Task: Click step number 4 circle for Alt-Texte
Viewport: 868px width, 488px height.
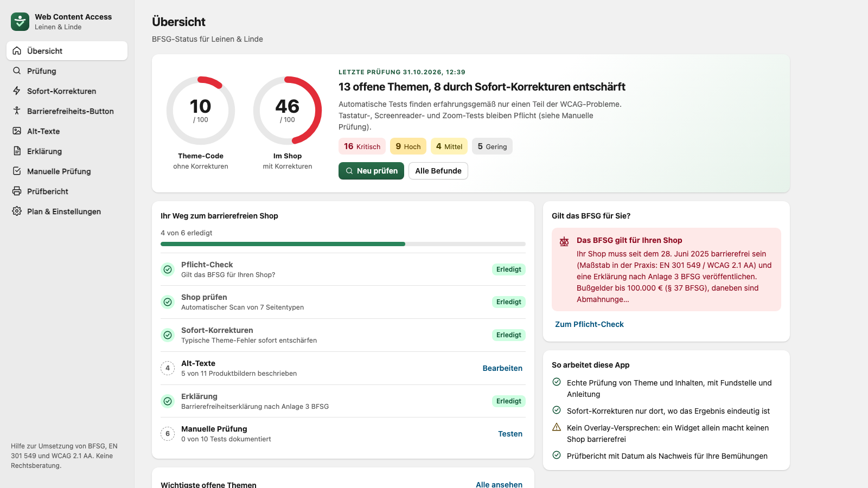Action: pos(168,368)
